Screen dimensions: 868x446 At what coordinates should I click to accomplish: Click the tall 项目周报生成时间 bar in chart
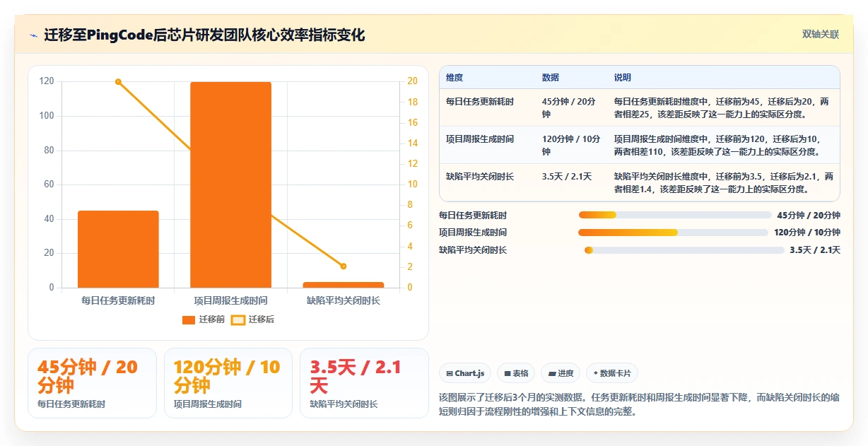click(230, 184)
